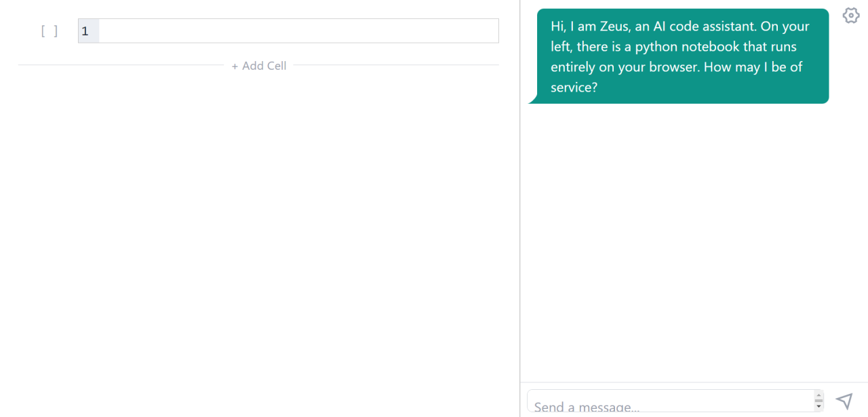The height and width of the screenshot is (417, 868).
Task: Click the message box scrollbar thumb
Action: click(818, 401)
